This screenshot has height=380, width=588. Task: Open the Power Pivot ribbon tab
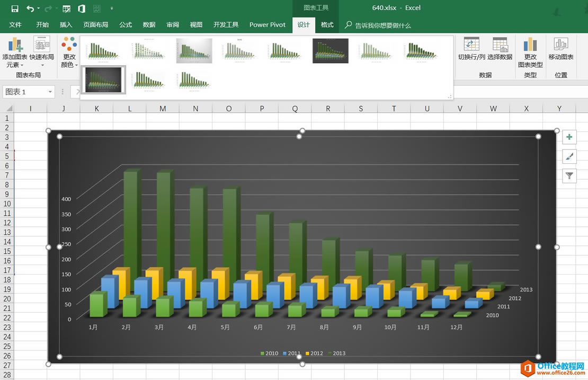(268, 24)
